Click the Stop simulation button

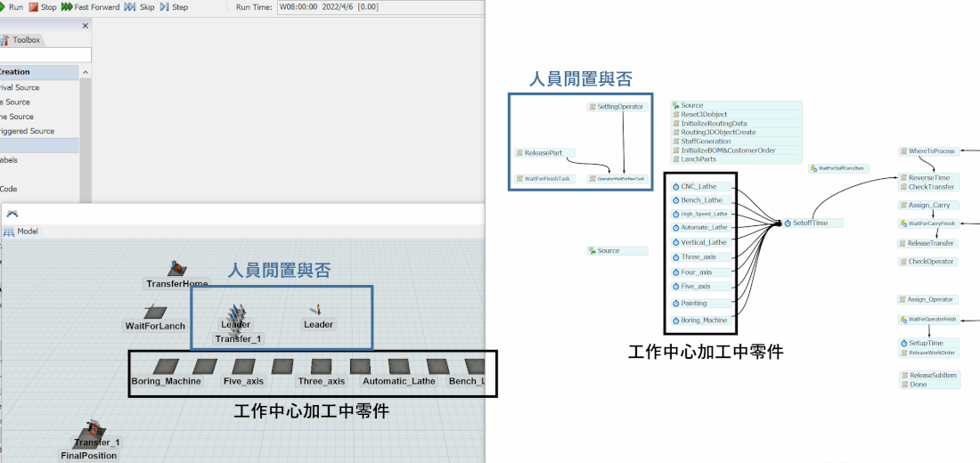click(x=42, y=7)
